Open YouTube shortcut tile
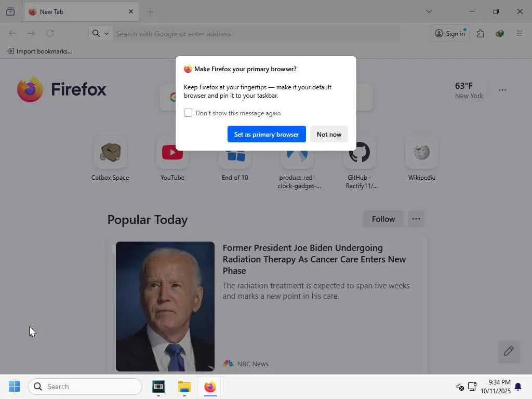 tap(172, 158)
